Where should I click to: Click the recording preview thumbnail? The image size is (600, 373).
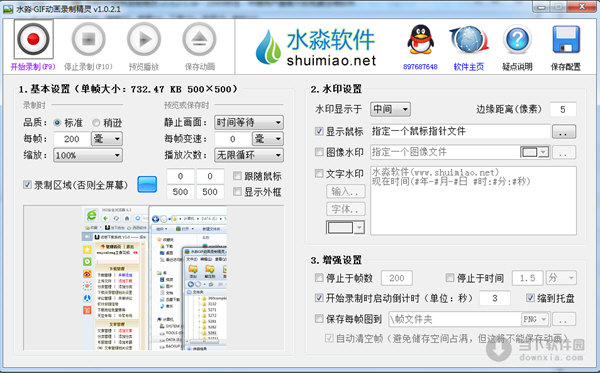tap(154, 278)
